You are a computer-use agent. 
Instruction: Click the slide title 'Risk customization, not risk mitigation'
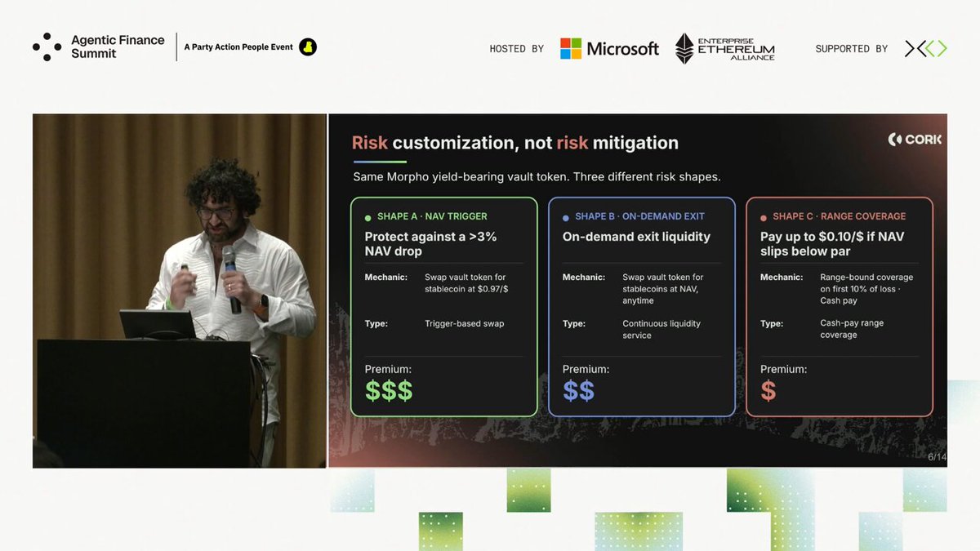click(x=515, y=143)
